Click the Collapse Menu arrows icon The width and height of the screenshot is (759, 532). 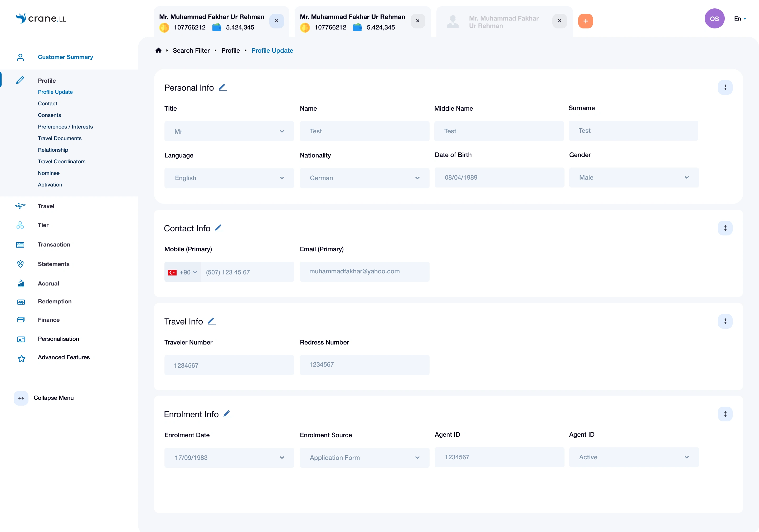[21, 398]
